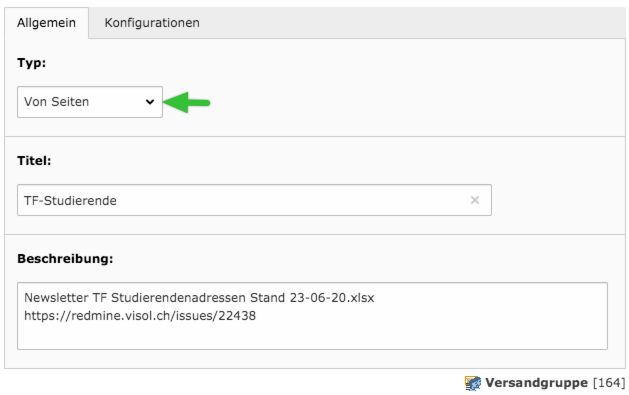Click empty space below text in Beschreibung

click(x=312, y=336)
